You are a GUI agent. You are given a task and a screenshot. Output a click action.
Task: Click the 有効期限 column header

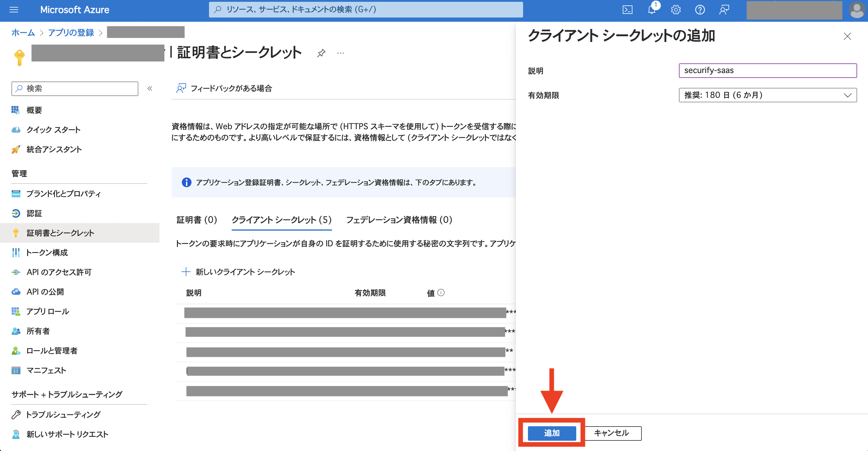tap(370, 293)
